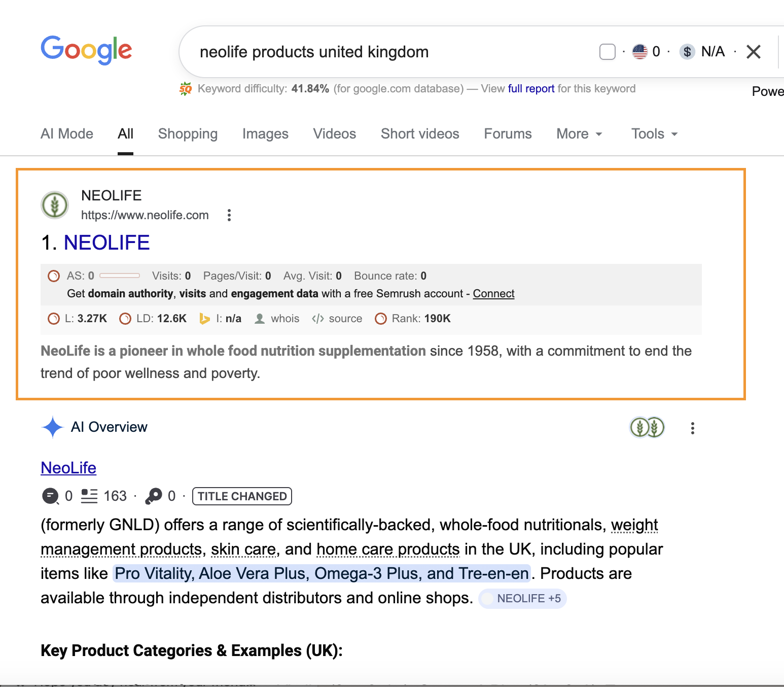Screen dimensions: 784x687
Task: Open the full report link
Action: click(530, 89)
